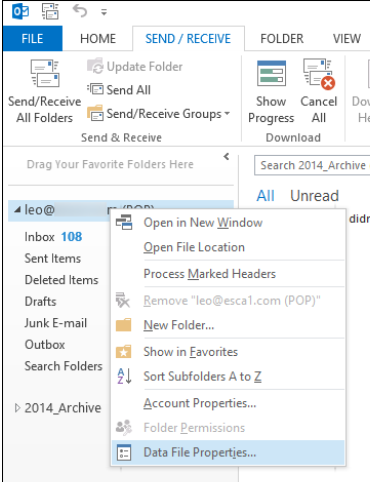Screen dimensions: 370x482
Task: Choose Process Marked Headers menu item
Action: click(x=228, y=274)
